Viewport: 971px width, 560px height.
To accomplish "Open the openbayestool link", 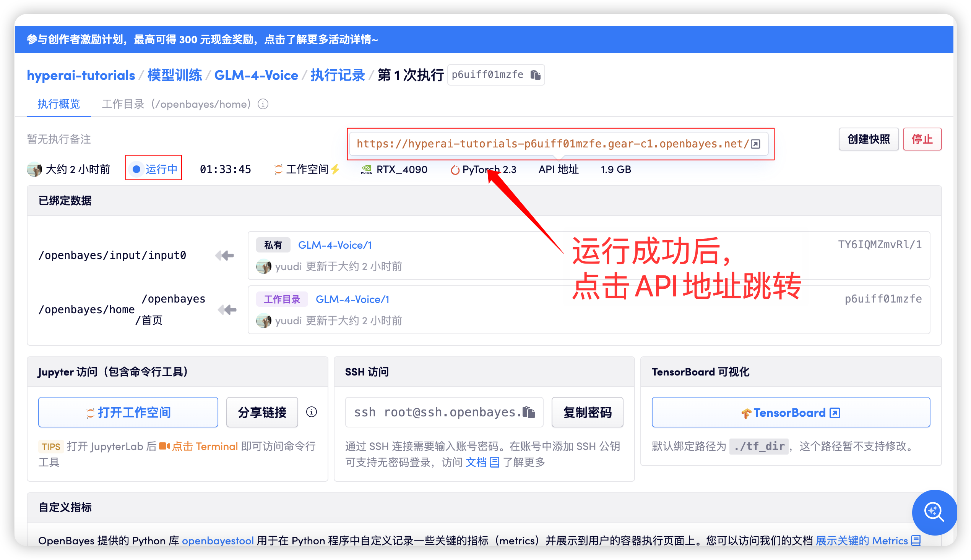I will (218, 541).
